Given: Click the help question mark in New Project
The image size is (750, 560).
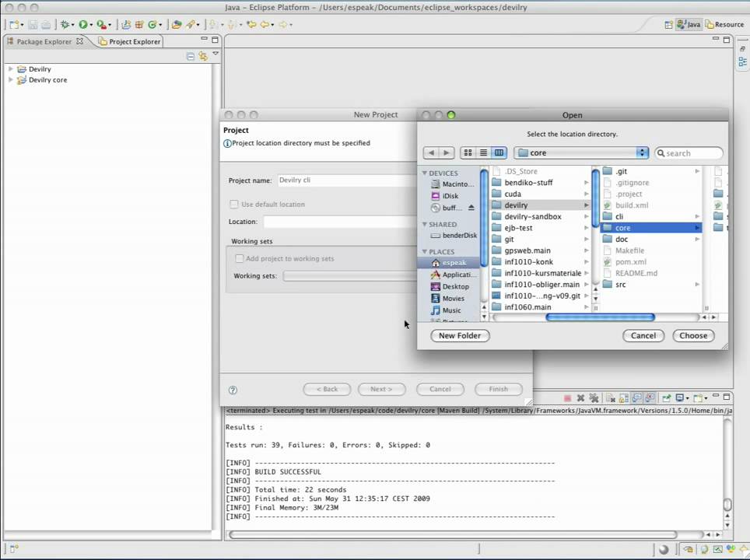Looking at the screenshot, I should (x=233, y=390).
